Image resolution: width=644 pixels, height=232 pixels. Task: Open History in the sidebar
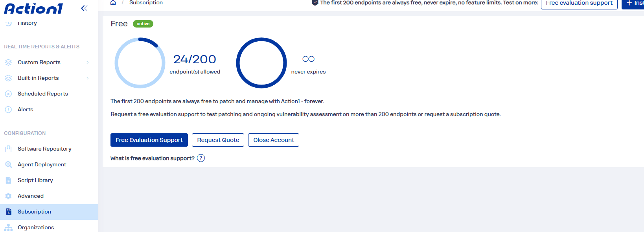click(27, 23)
